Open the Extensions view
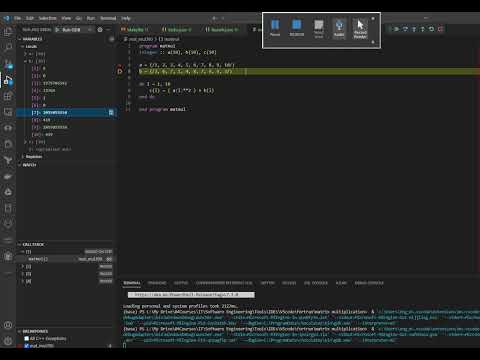This screenshot has width=480, height=360. coord(8,96)
